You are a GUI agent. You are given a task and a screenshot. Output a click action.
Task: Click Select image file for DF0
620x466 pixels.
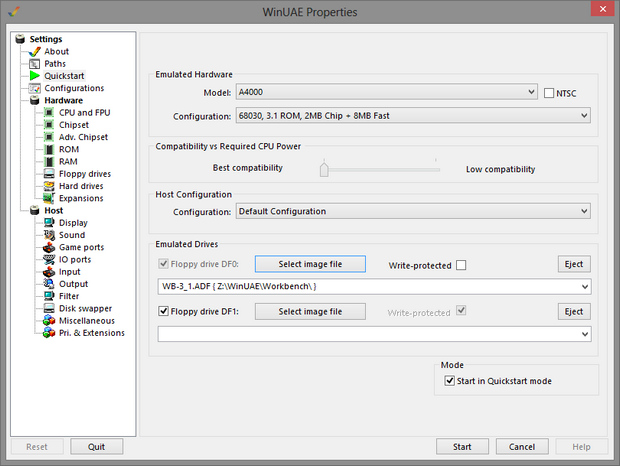tap(310, 264)
